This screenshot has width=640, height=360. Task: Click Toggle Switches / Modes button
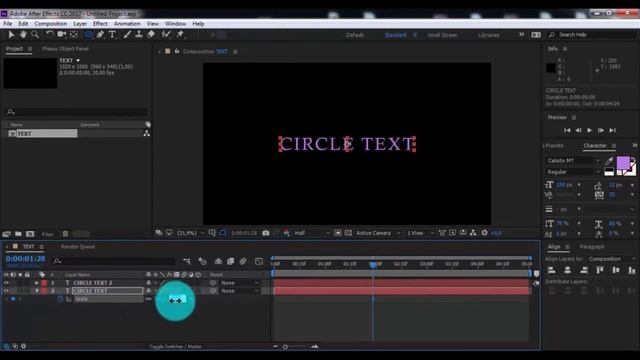click(x=175, y=346)
